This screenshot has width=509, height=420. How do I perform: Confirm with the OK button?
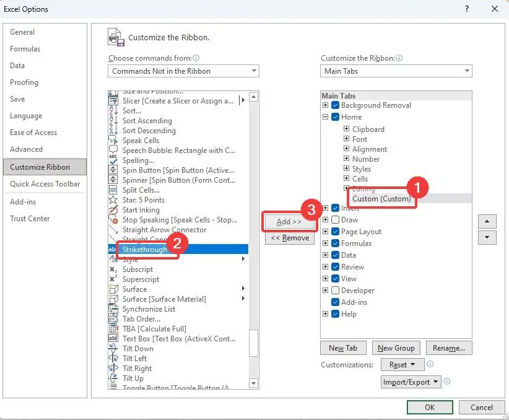coord(430,408)
